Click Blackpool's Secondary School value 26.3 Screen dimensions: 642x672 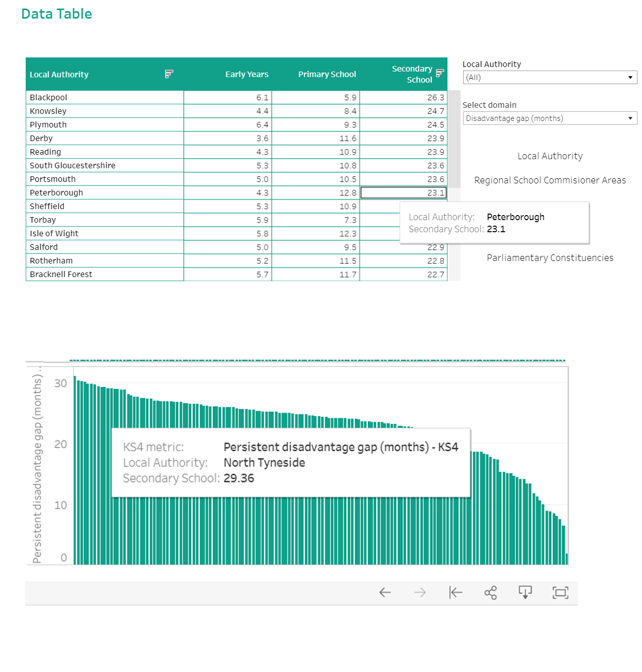coord(436,98)
